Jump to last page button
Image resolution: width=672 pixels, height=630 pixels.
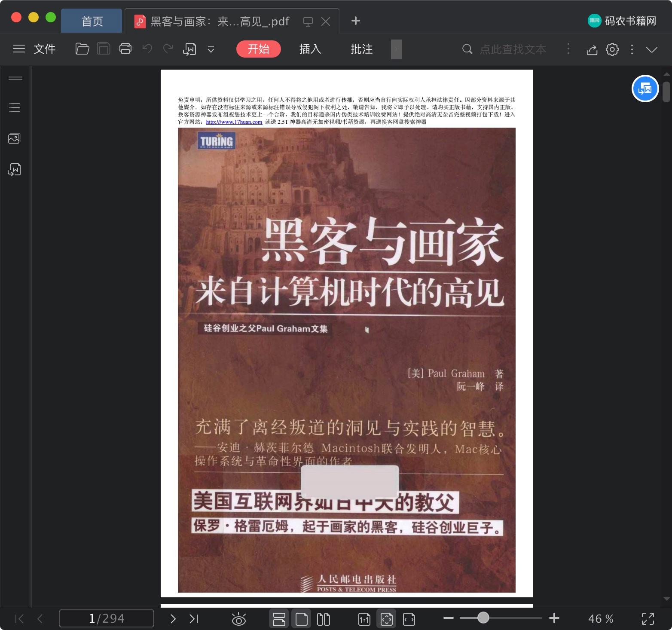pos(194,618)
